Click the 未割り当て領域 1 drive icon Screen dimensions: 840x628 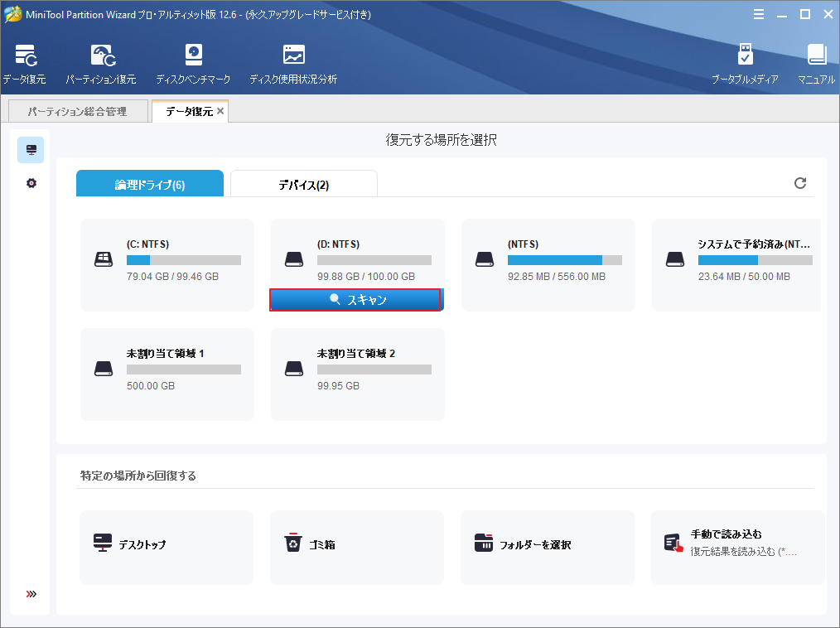[x=104, y=369]
